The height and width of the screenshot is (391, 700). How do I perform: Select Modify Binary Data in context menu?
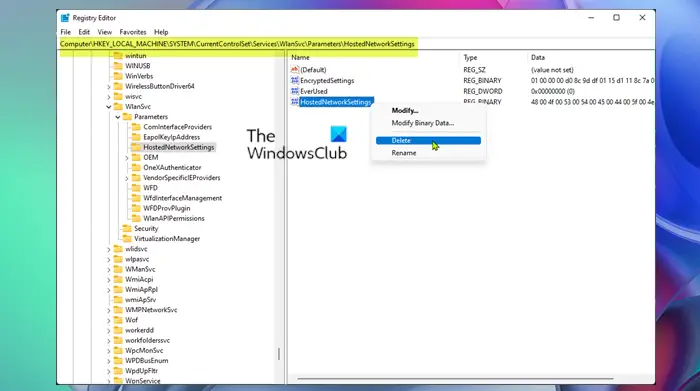point(423,123)
